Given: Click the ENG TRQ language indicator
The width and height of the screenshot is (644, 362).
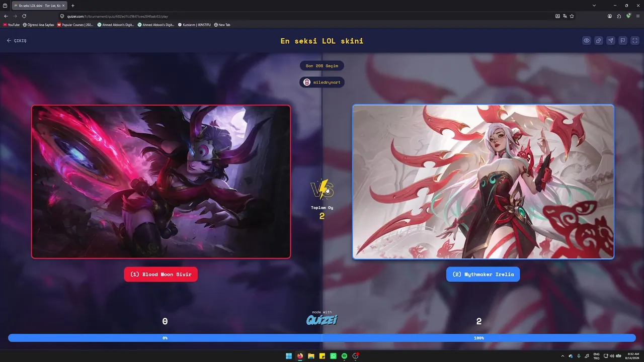Looking at the screenshot, I should [x=596, y=356].
